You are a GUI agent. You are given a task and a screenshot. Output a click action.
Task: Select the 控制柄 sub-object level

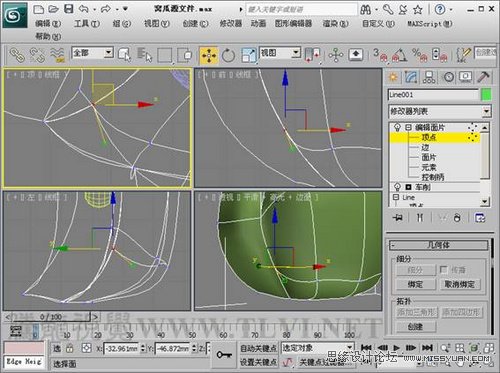(433, 177)
